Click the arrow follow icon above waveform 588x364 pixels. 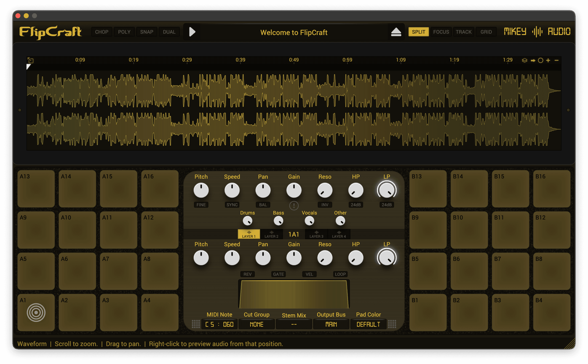[x=533, y=60]
